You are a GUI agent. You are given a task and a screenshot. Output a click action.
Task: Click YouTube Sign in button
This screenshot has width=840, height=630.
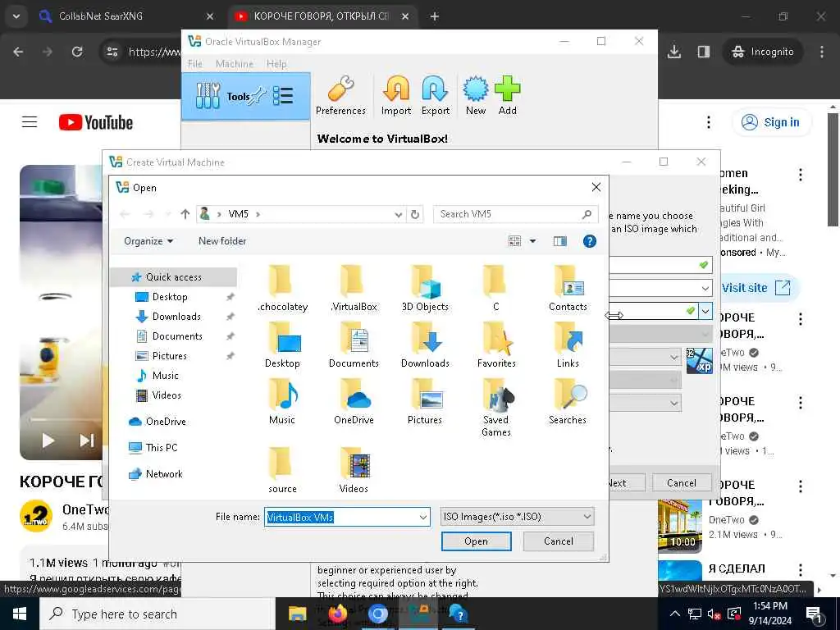771,122
